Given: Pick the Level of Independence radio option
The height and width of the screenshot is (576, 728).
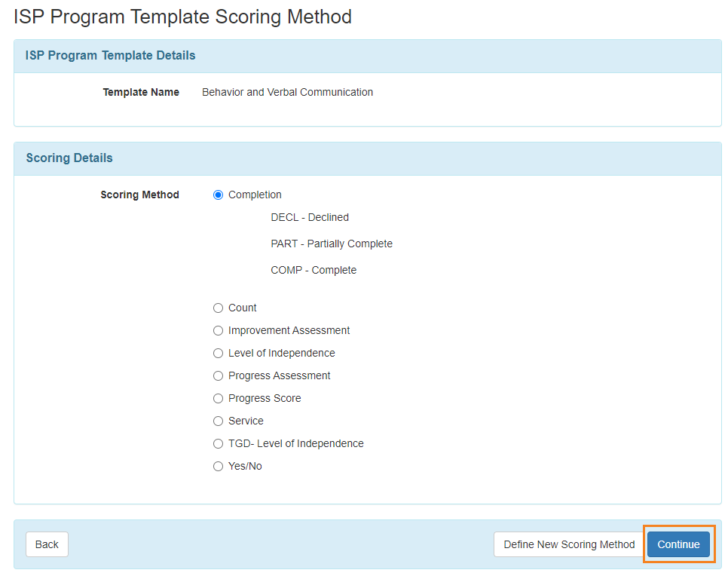Looking at the screenshot, I should point(218,354).
